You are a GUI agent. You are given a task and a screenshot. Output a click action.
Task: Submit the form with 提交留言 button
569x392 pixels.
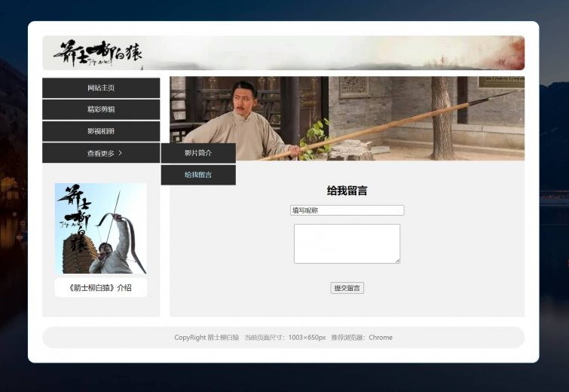point(347,288)
